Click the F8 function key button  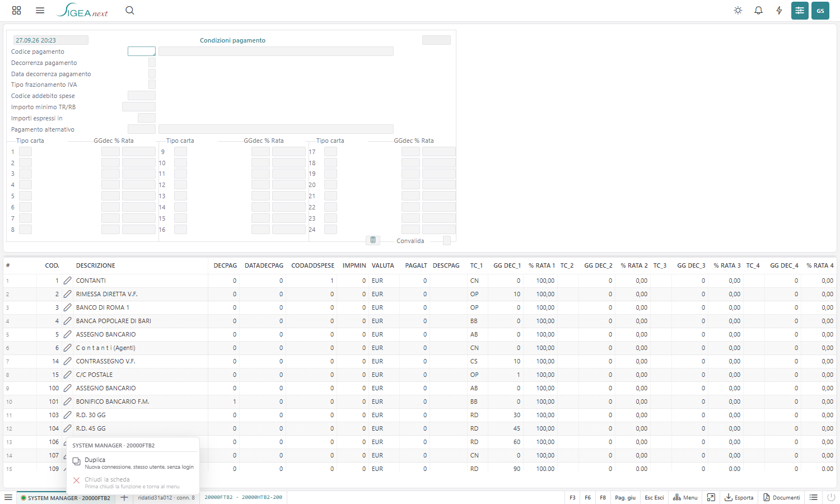603,497
